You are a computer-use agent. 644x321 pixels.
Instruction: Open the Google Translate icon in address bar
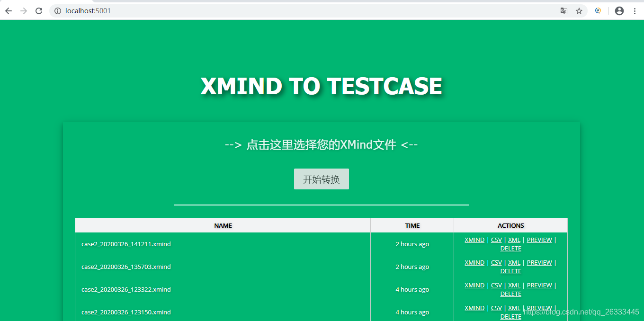563,10
